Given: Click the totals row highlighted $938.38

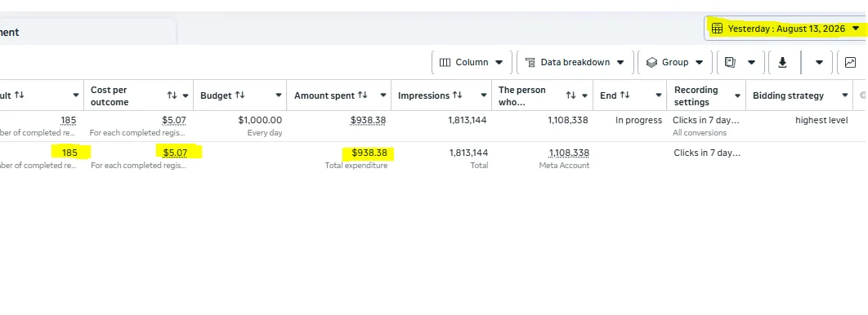Looking at the screenshot, I should coord(369,153).
